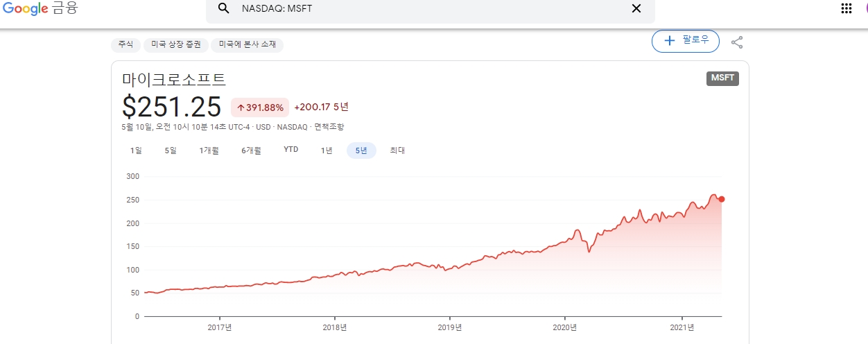
Task: Click the 2021년 axis label
Action: 682,327
